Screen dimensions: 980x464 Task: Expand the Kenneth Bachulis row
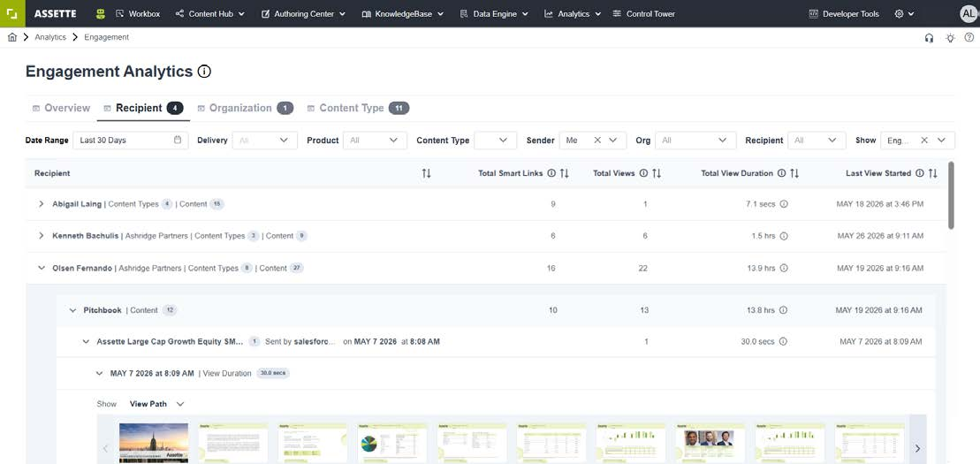42,236
